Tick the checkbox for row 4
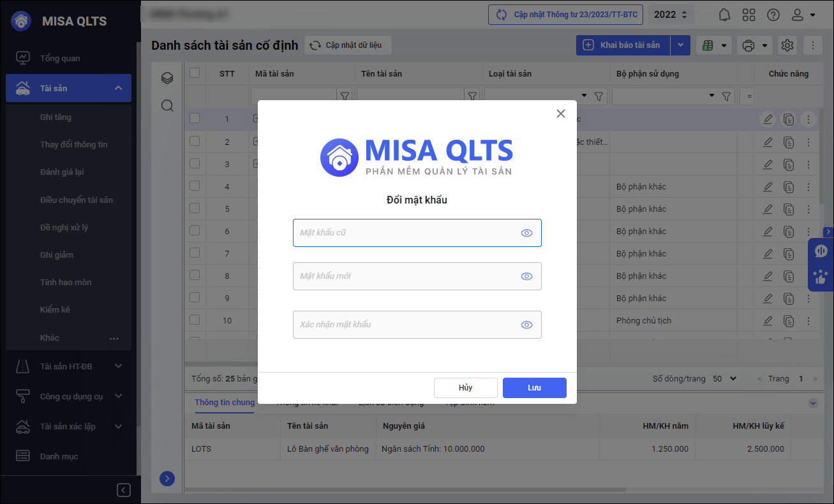 tap(195, 186)
